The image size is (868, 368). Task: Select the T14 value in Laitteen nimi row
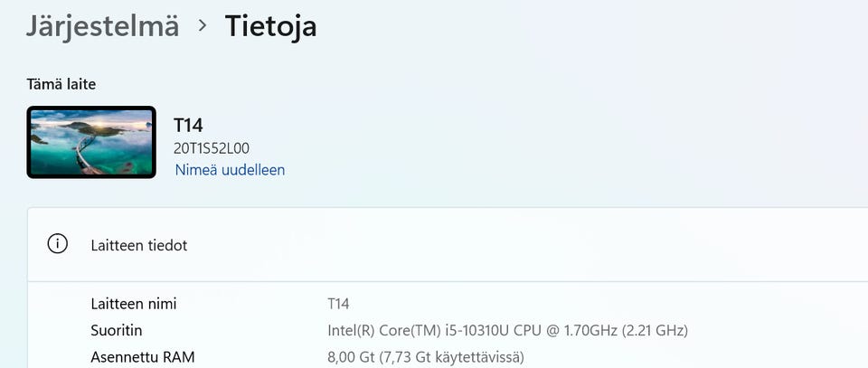(x=338, y=304)
